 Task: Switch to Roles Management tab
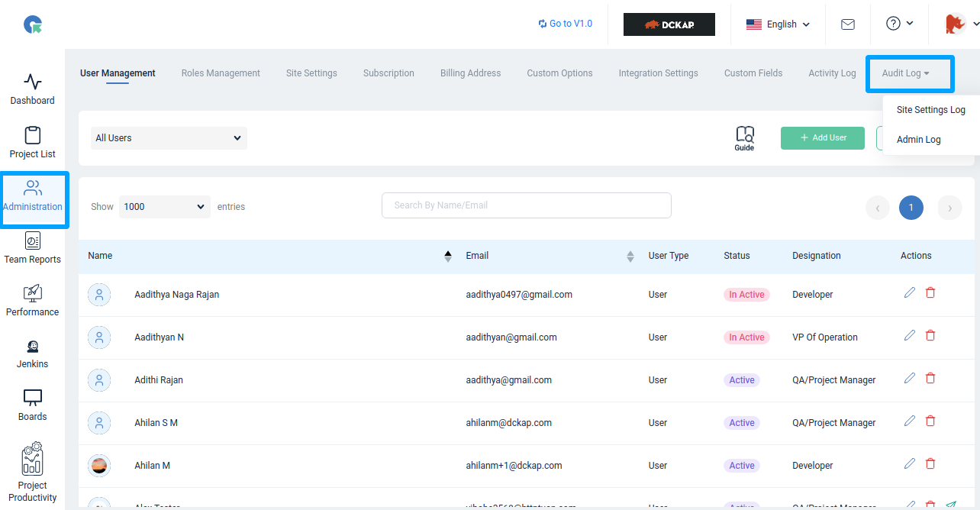[221, 73]
